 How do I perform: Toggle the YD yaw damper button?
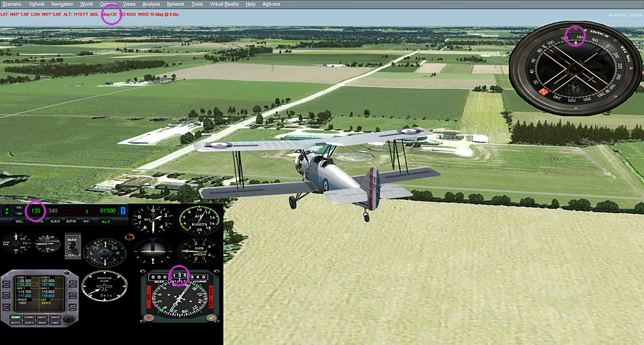19,213
